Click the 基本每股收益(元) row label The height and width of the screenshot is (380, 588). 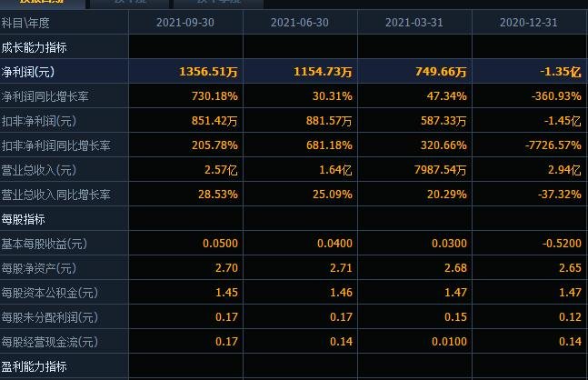[x=45, y=244]
